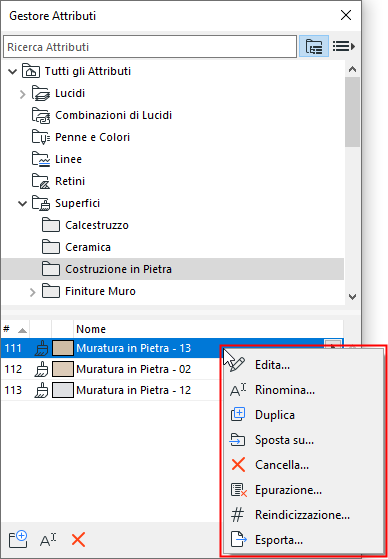Open the Penne e Colori category
The image size is (388, 559).
coord(92,137)
